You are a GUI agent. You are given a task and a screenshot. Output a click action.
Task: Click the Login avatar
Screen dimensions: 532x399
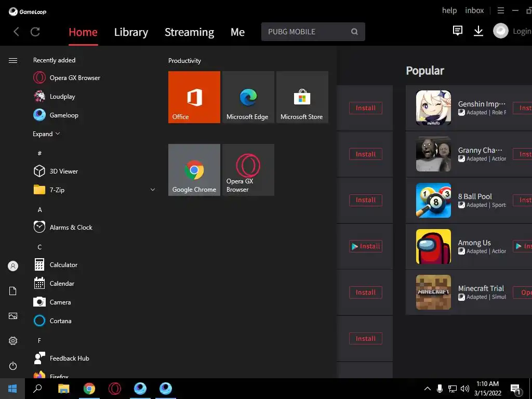tap(501, 31)
